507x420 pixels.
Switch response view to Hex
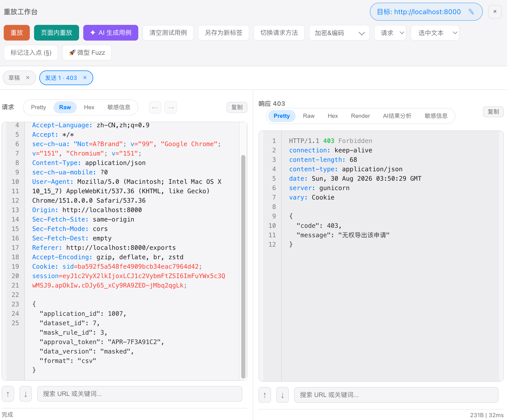[x=333, y=116]
